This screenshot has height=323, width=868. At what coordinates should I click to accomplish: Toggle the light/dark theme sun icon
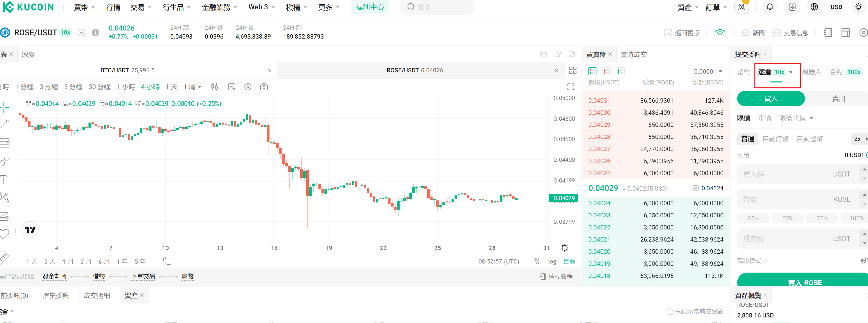pyautogui.click(x=858, y=7)
